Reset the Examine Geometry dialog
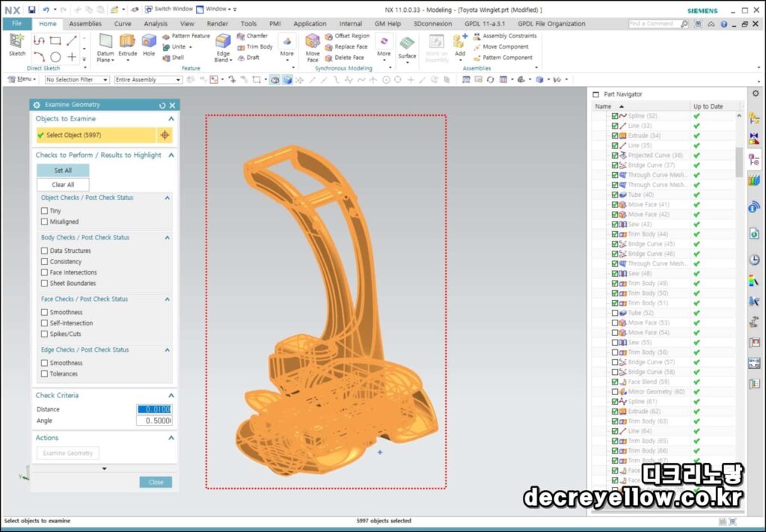 click(x=162, y=105)
